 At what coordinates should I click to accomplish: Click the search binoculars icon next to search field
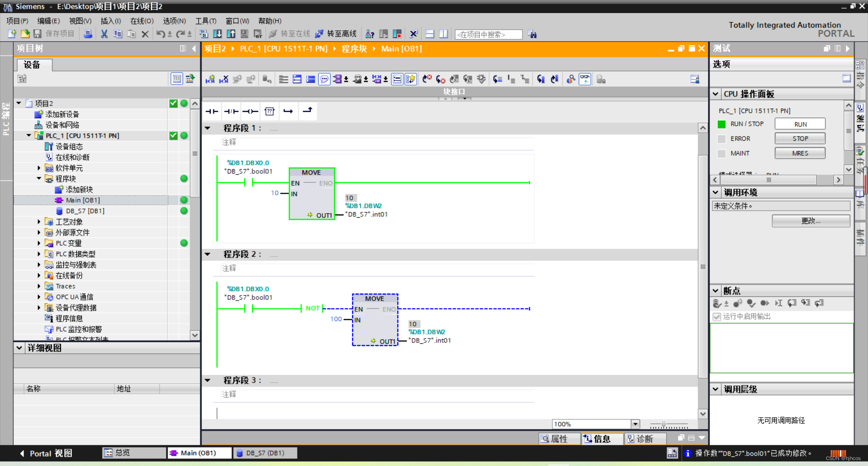click(x=533, y=34)
